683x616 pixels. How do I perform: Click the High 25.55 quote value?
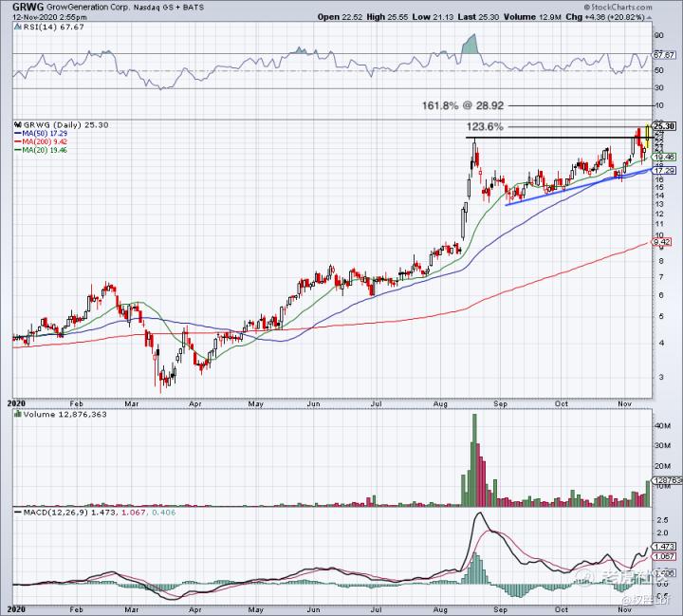coord(387,17)
